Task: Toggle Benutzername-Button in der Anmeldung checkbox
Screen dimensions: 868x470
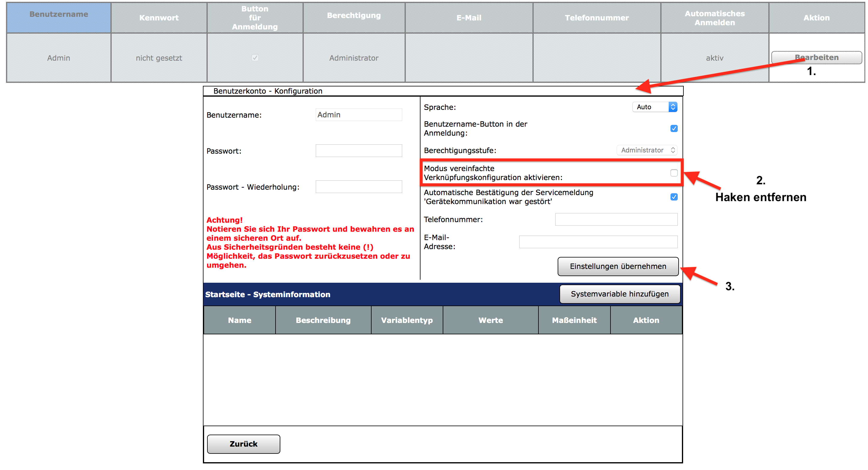Action: click(x=674, y=128)
